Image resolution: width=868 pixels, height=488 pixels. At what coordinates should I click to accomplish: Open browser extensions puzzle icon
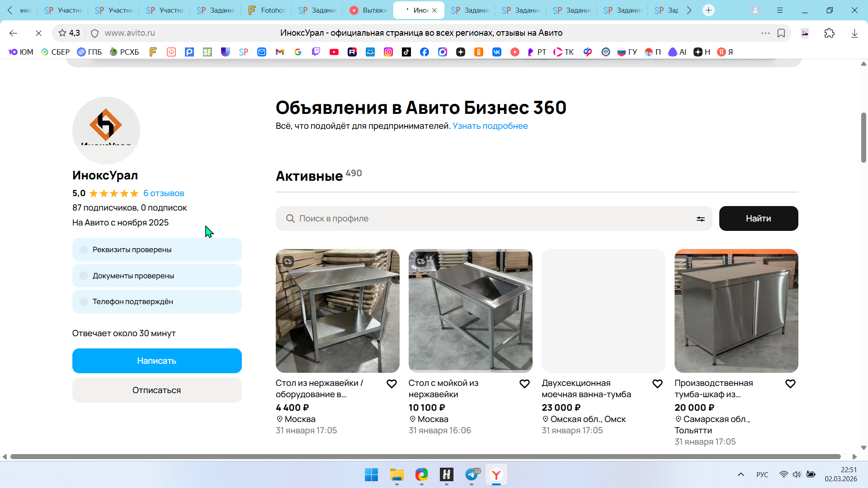pos(829,33)
